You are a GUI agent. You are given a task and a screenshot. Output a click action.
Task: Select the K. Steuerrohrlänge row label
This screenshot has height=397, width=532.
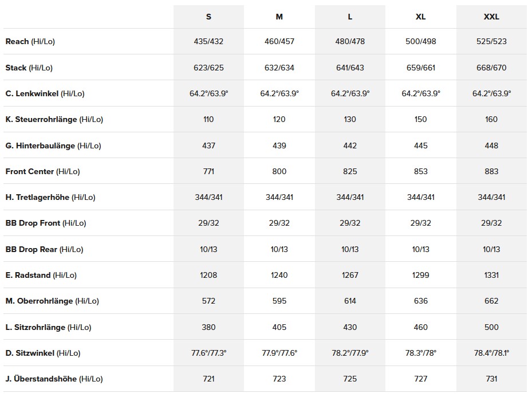point(54,119)
